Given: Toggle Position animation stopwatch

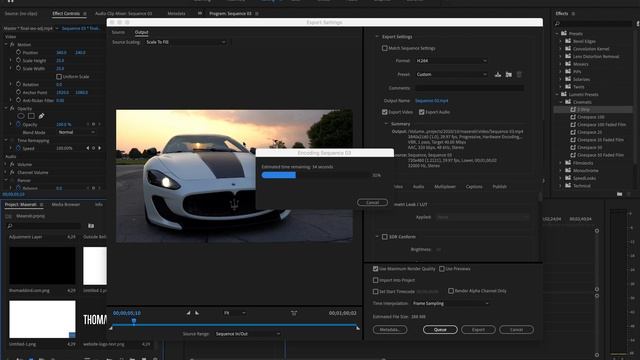Looking at the screenshot, I should (x=18, y=52).
